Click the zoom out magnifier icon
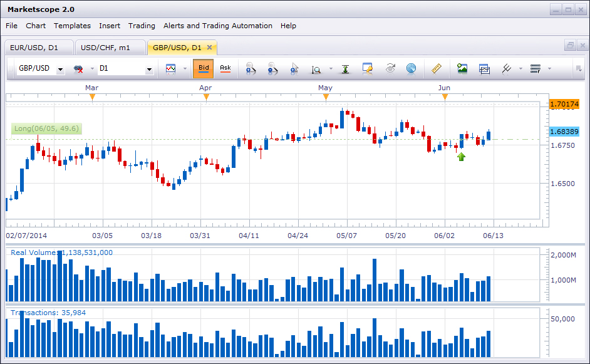Image resolution: width=590 pixels, height=364 pixels. [272, 69]
